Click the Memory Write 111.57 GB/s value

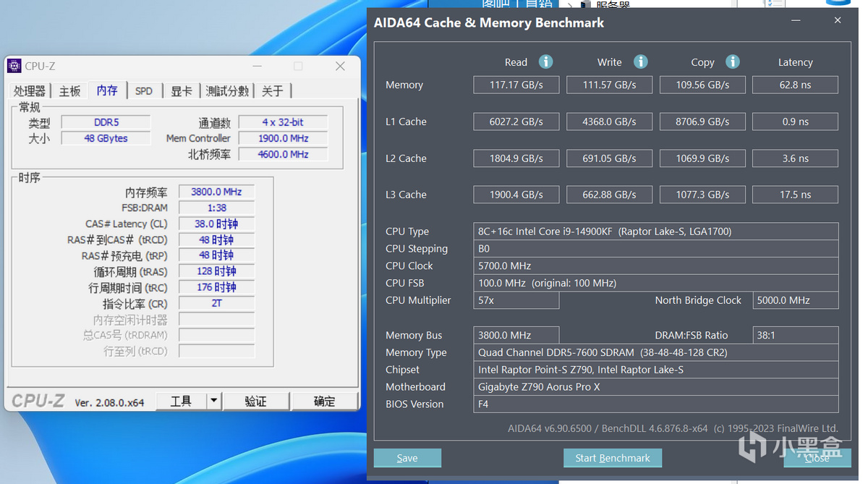pyautogui.click(x=610, y=85)
